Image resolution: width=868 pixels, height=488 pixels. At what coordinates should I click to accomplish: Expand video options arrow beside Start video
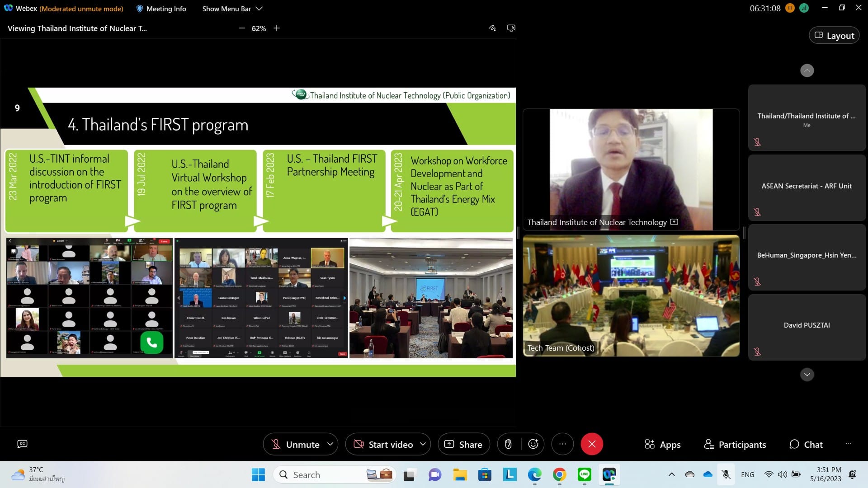(423, 444)
